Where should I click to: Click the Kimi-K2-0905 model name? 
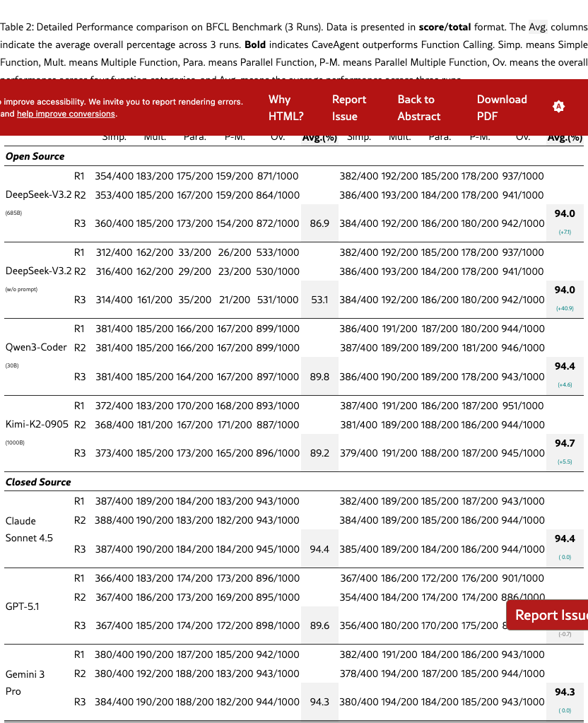pos(38,424)
